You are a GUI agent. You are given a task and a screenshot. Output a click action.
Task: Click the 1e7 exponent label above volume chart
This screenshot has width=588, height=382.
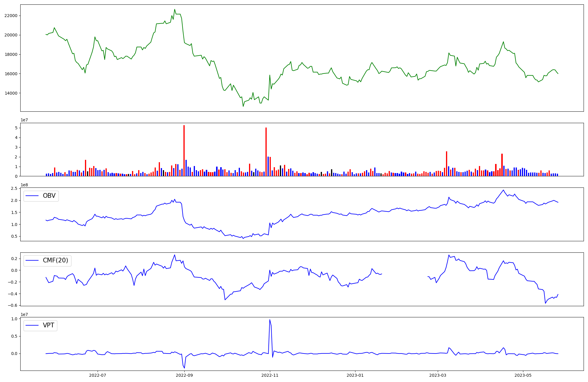24,120
